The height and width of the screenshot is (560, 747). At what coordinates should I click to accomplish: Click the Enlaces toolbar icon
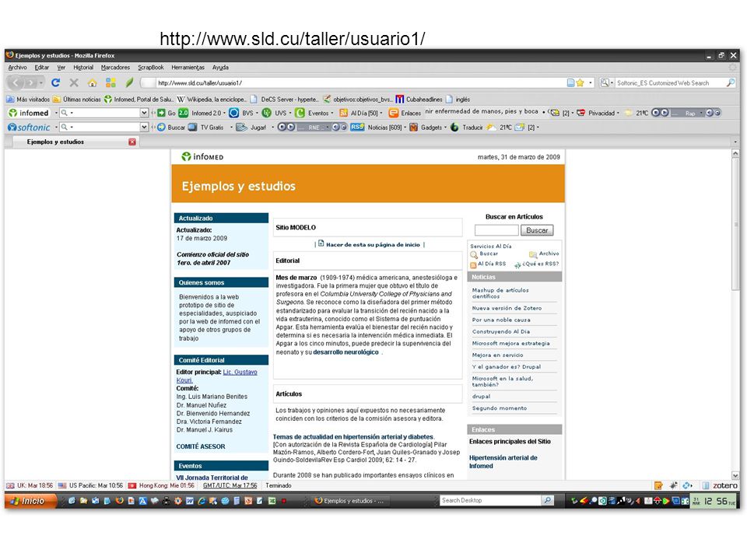pyautogui.click(x=394, y=113)
